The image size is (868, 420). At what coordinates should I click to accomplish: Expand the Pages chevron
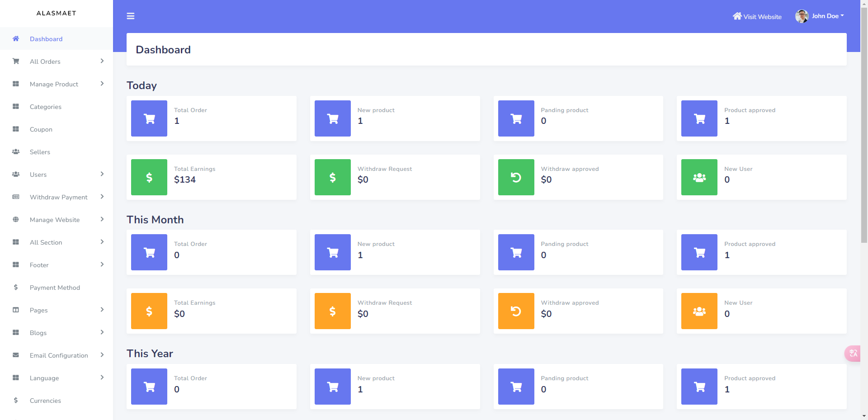102,310
